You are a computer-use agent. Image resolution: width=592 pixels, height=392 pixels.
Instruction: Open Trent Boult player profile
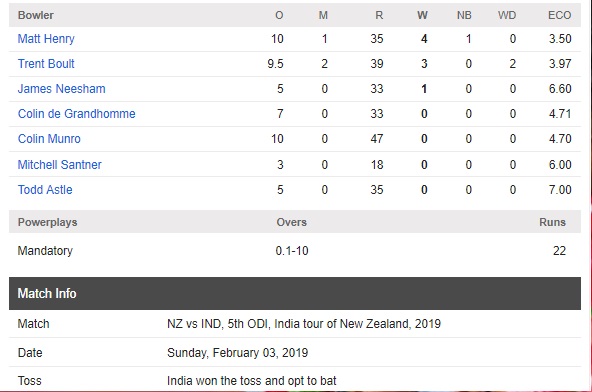click(46, 63)
